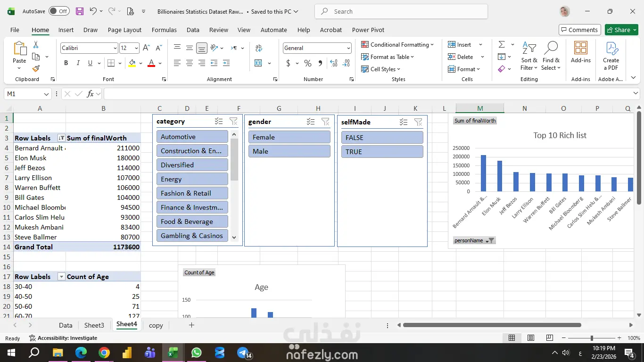This screenshot has height=362, width=644.
Task: Add a new worksheet with the plus button
Action: pos(191,325)
